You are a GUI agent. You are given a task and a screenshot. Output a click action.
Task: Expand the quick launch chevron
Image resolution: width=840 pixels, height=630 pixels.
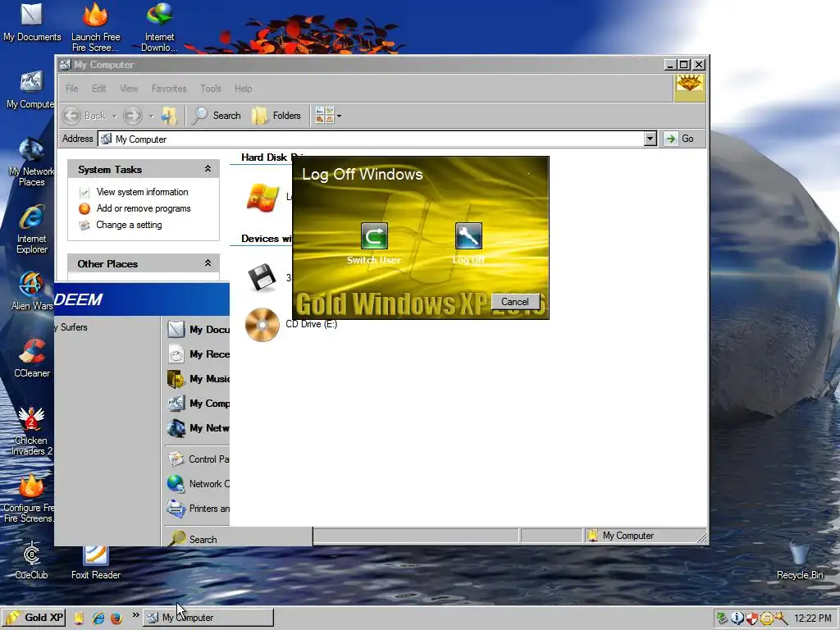[x=135, y=615]
